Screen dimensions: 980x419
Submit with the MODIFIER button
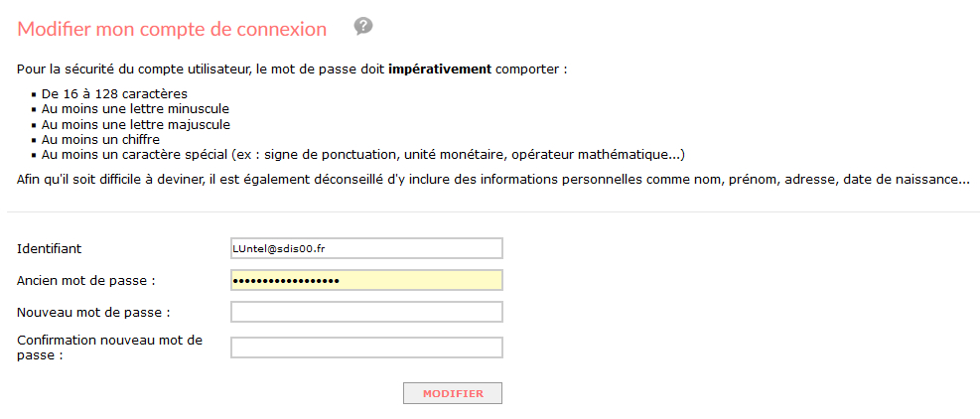click(x=453, y=394)
